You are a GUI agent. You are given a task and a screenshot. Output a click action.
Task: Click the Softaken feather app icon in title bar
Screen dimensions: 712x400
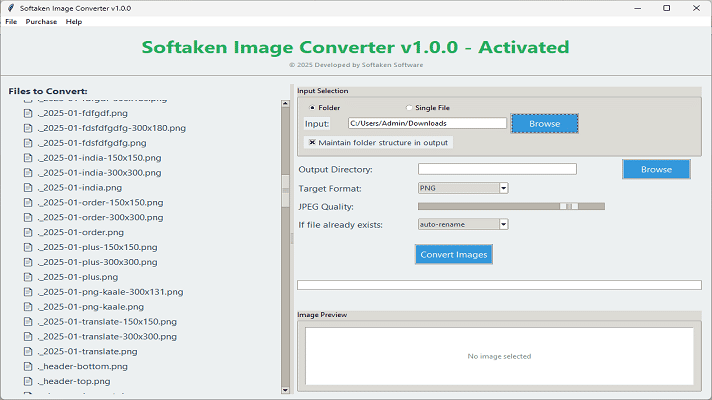(11, 8)
